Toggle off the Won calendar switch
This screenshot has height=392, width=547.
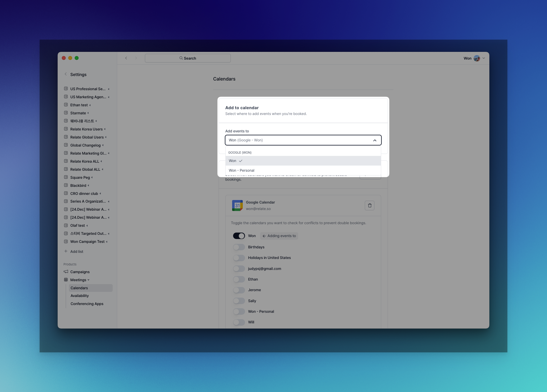click(239, 236)
